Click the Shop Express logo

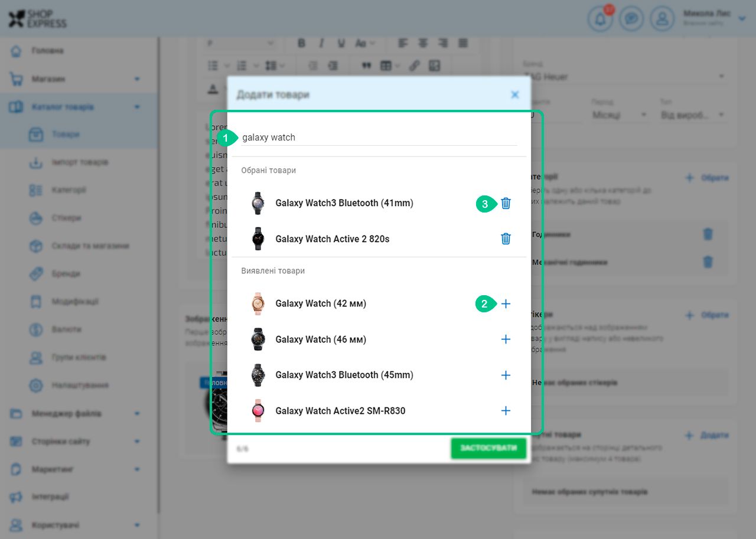pos(38,18)
